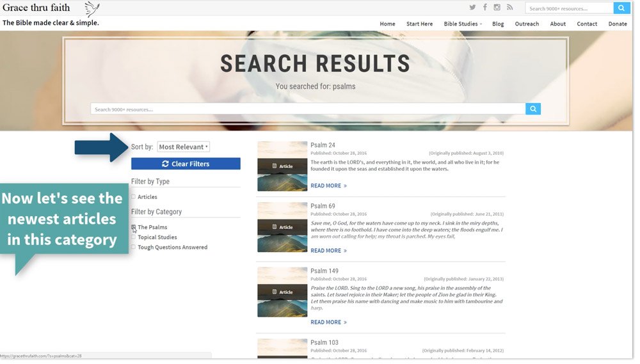Click the Psalm 69 thumbnail image
The height and width of the screenshot is (364, 640).
coord(282,227)
